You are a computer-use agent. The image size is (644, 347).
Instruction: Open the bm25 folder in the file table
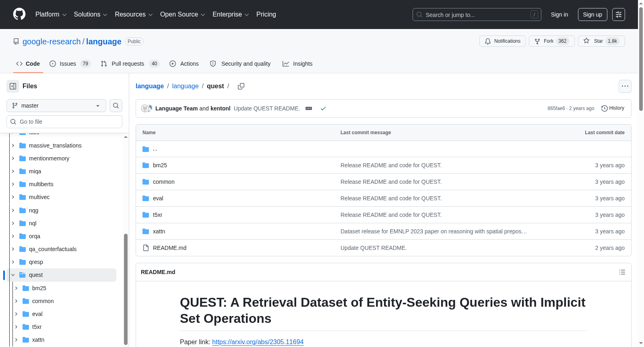pos(160,165)
